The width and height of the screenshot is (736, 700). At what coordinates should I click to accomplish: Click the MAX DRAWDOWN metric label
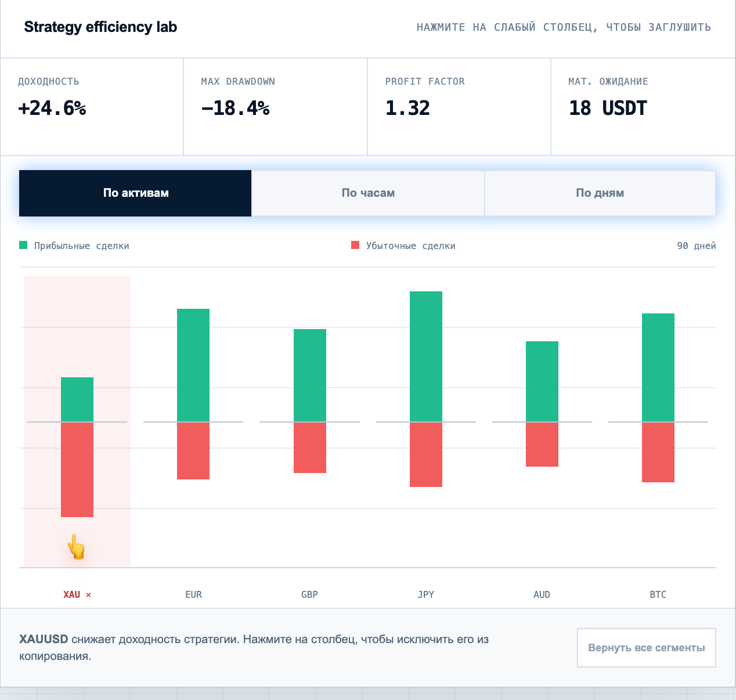pos(238,82)
